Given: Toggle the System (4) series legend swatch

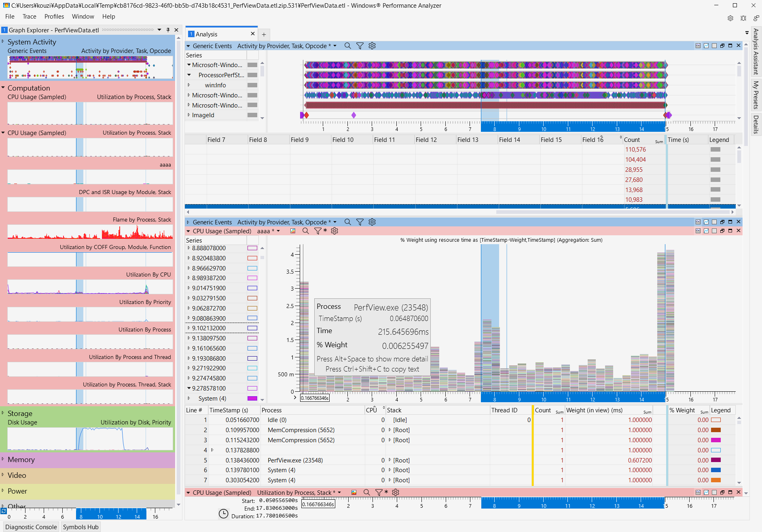Looking at the screenshot, I should [x=252, y=398].
